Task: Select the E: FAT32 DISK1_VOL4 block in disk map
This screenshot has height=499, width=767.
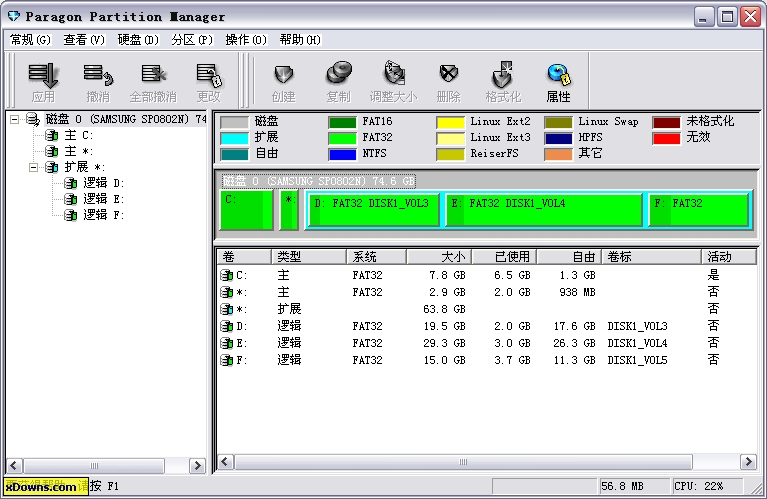Action: pyautogui.click(x=543, y=209)
